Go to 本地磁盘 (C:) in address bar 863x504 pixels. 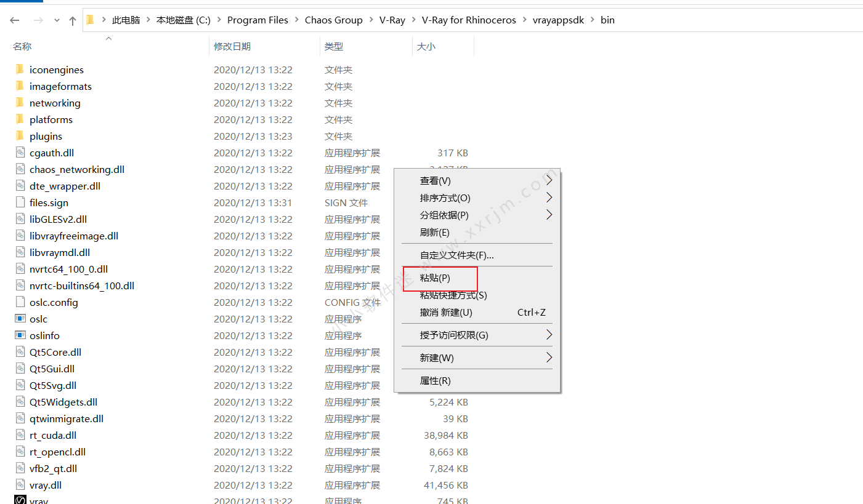click(x=184, y=20)
